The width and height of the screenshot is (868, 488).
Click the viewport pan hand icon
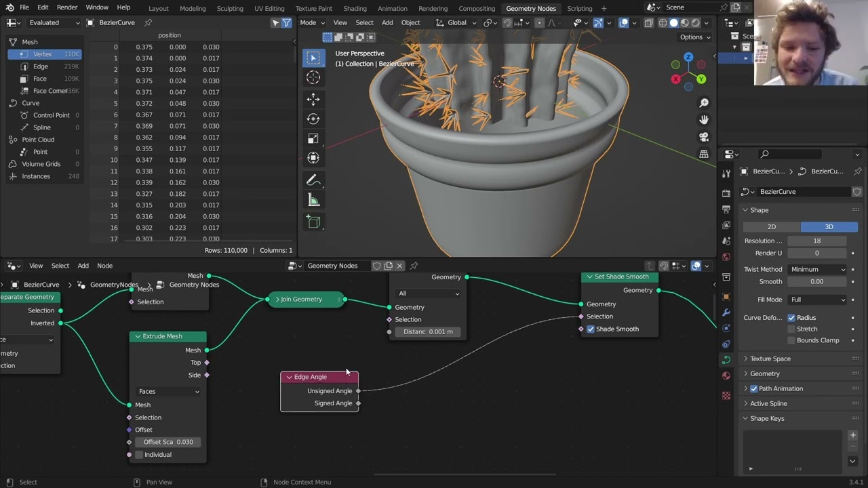(x=704, y=120)
